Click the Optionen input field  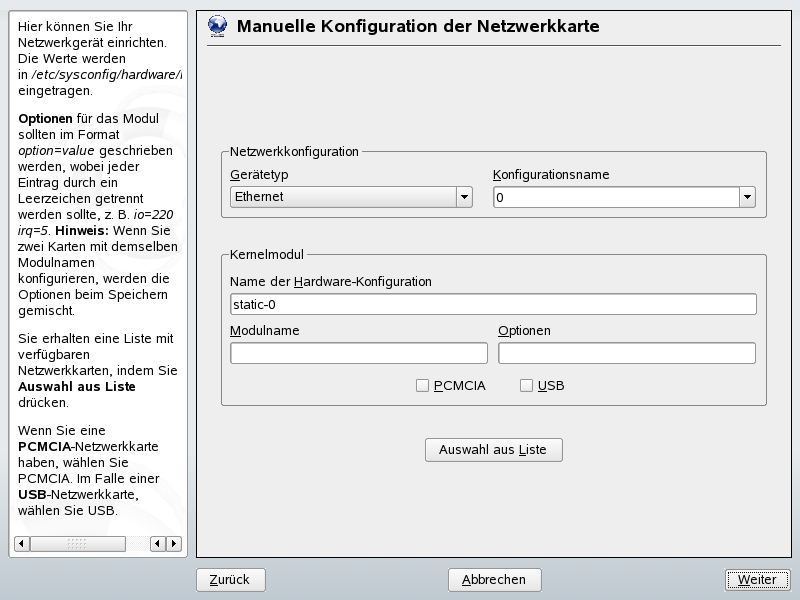[x=627, y=352]
